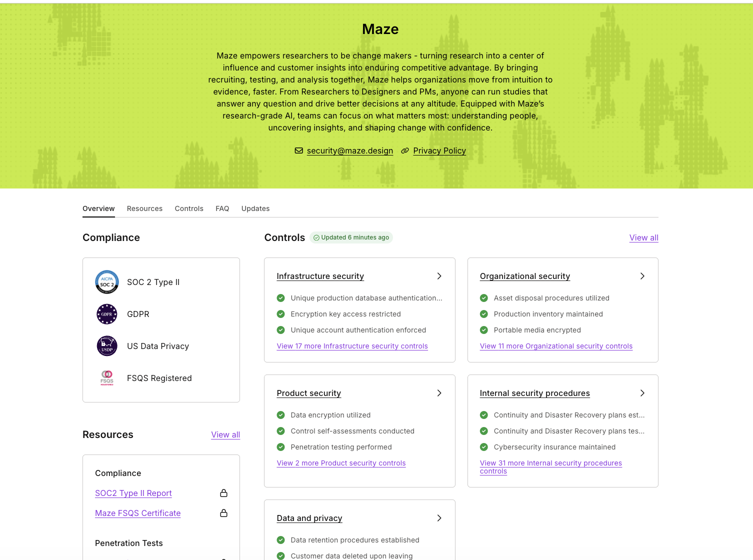Click green check beside Data encryption utilized
The width and height of the screenshot is (753, 560).
tap(281, 415)
